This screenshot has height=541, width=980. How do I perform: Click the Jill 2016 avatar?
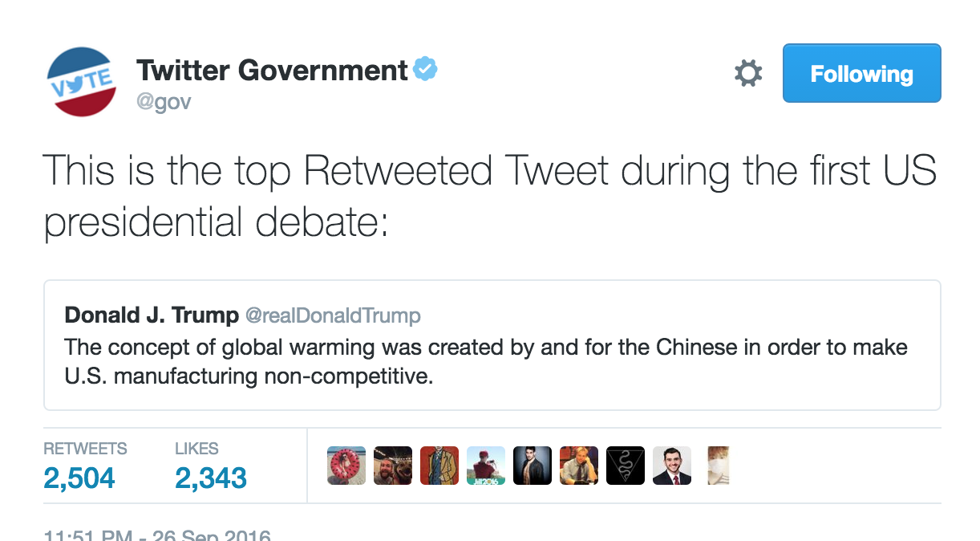click(486, 466)
